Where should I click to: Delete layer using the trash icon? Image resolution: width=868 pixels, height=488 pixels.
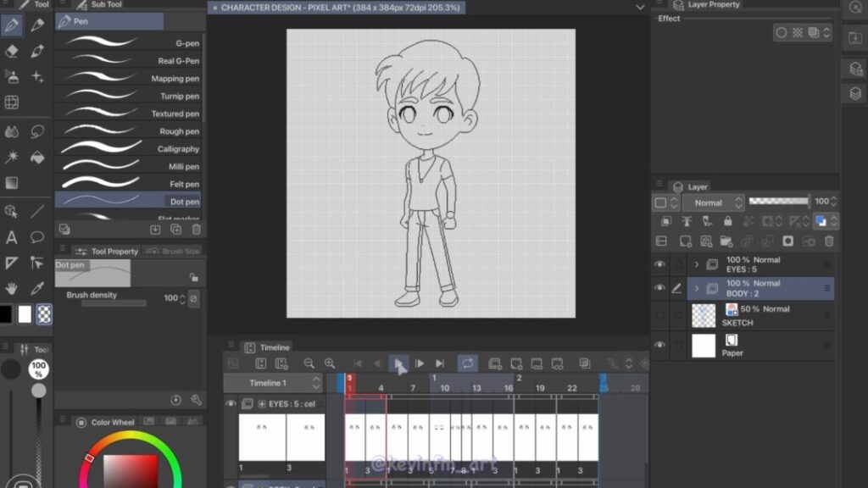coord(829,241)
